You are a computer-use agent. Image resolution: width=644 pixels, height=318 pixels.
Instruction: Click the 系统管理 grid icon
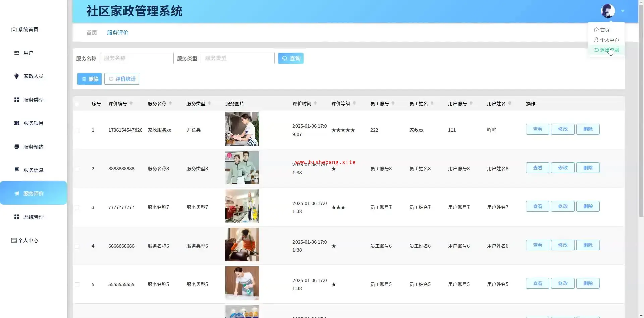click(16, 217)
